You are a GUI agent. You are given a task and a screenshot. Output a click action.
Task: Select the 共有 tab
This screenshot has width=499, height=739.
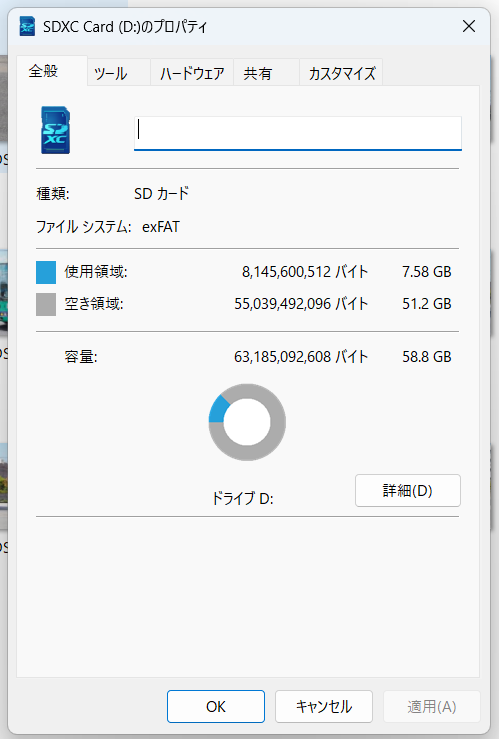(258, 74)
